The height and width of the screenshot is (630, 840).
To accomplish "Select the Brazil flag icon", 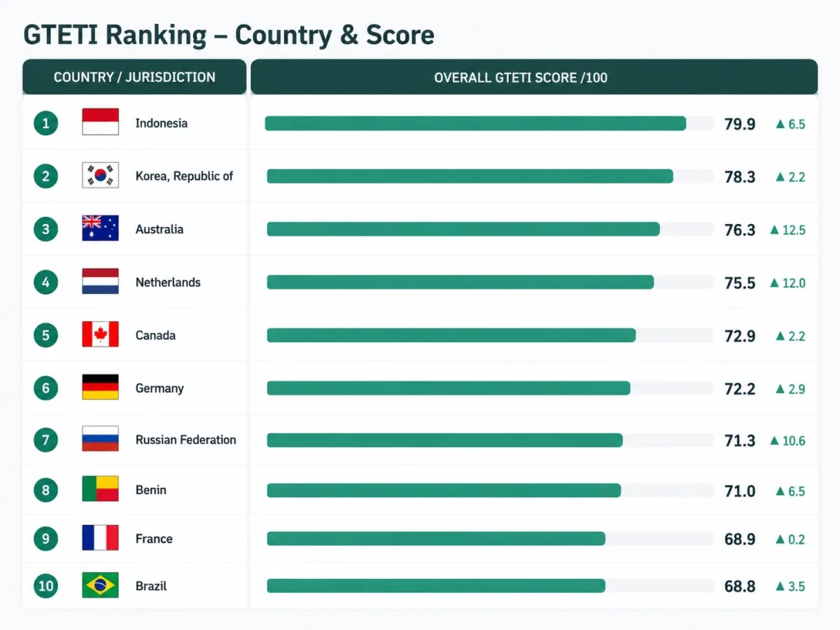I will 100,585.
